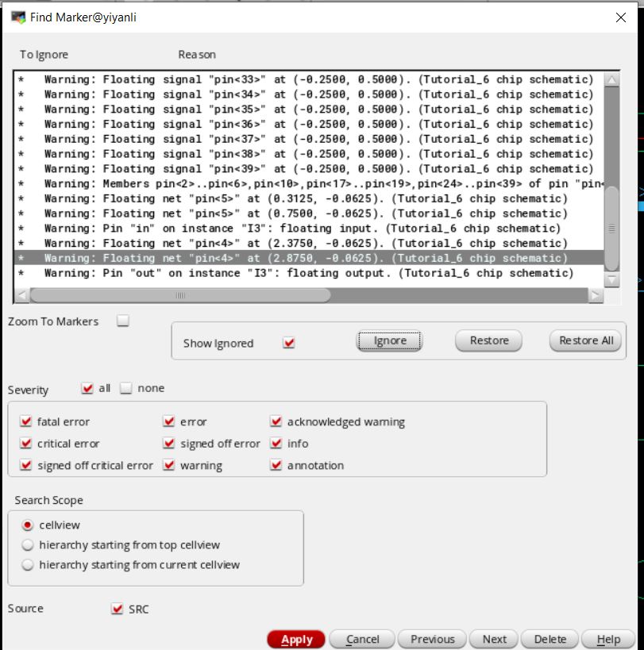Enable Zoom To Markers checkbox
The image size is (644, 650).
tap(122, 321)
